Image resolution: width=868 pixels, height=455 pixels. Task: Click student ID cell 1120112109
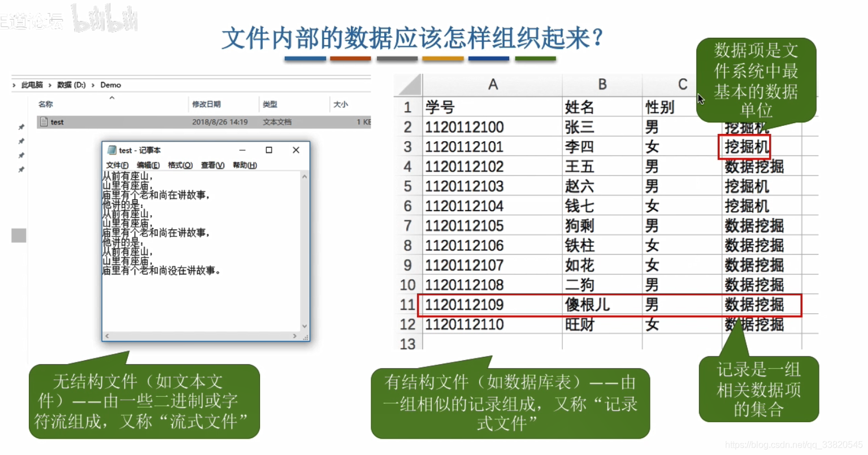point(493,305)
